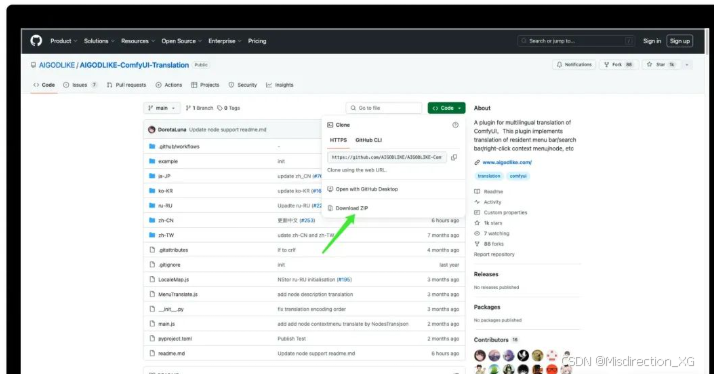Click the .gitattributes file icon
Viewport: 714px width, 374px height.
152,250
